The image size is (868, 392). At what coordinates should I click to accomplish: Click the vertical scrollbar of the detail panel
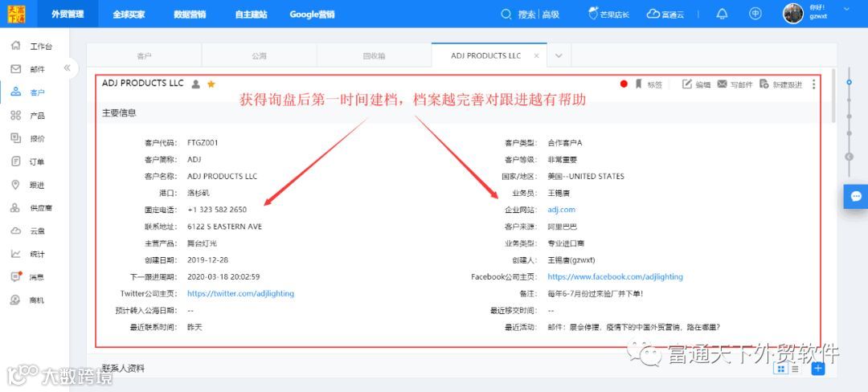tap(833, 95)
